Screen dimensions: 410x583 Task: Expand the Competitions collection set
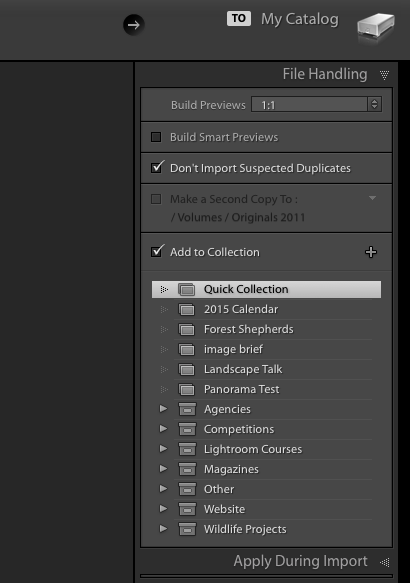[163, 429]
